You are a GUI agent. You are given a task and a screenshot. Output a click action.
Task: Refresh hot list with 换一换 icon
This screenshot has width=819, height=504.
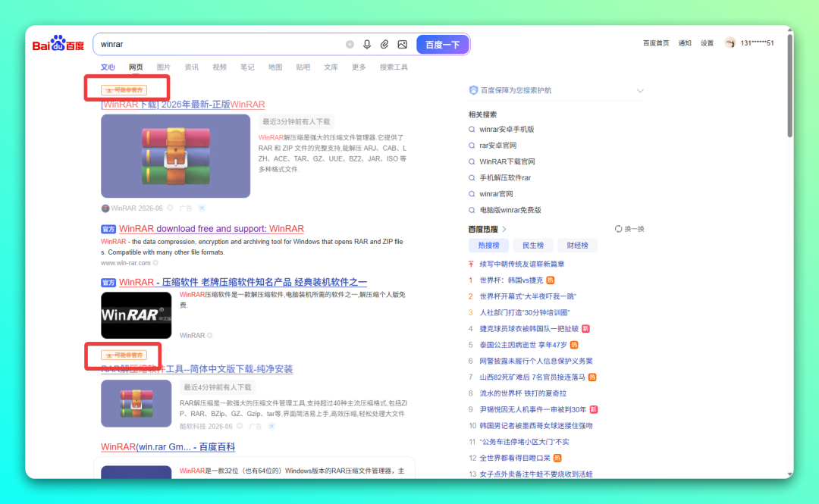[619, 229]
